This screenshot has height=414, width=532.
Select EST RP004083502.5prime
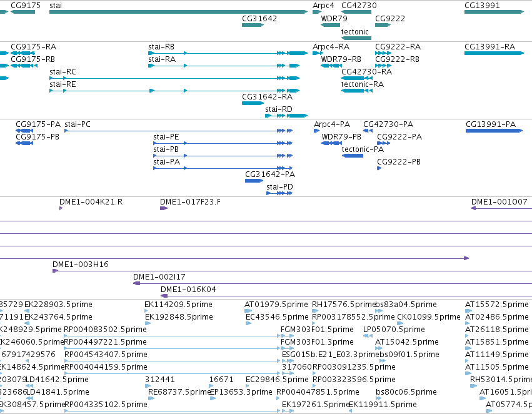[x=105, y=330]
